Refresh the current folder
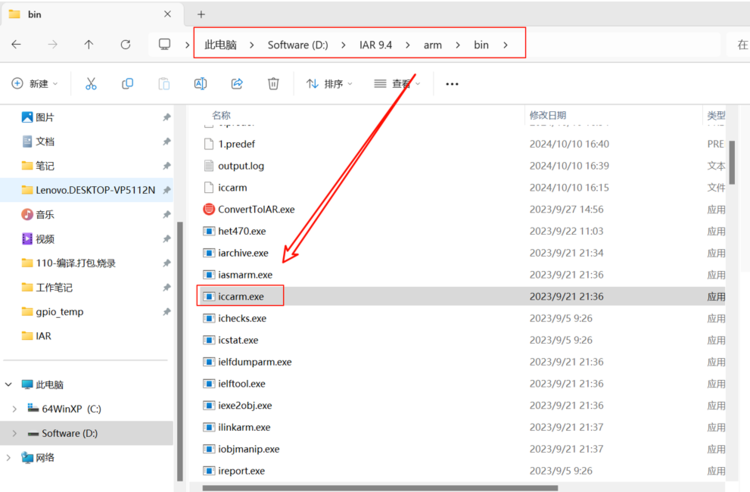The image size is (750, 492). coord(125,44)
